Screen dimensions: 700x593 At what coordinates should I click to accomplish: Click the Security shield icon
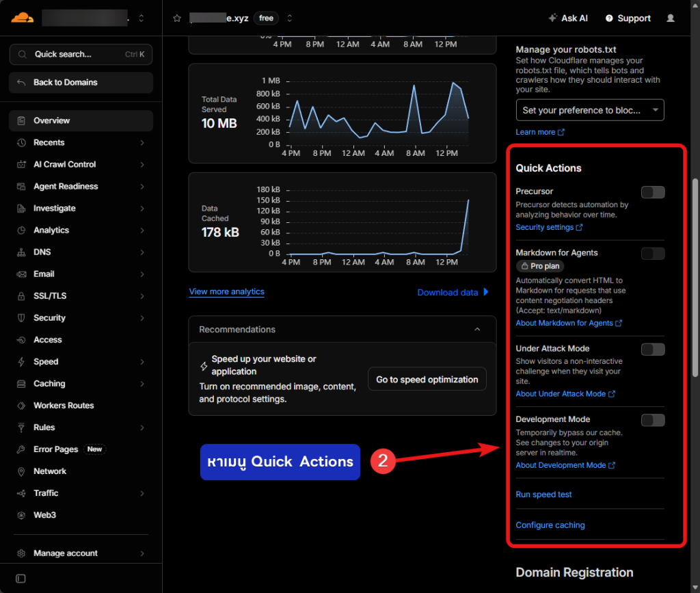coord(21,317)
